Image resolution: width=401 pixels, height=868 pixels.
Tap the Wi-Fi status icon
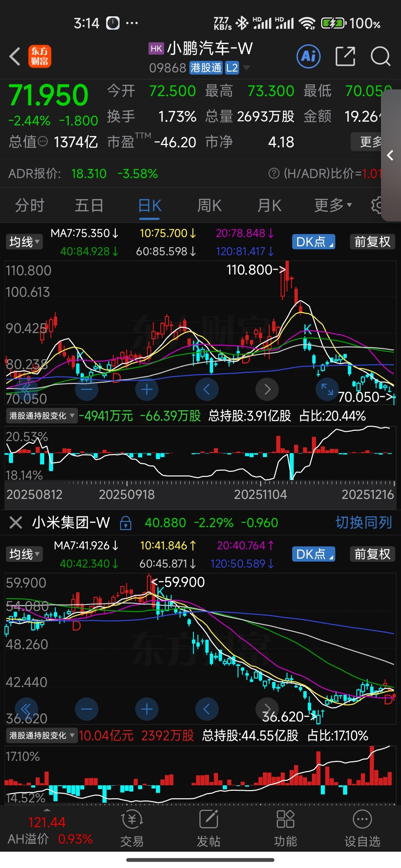pyautogui.click(x=307, y=23)
